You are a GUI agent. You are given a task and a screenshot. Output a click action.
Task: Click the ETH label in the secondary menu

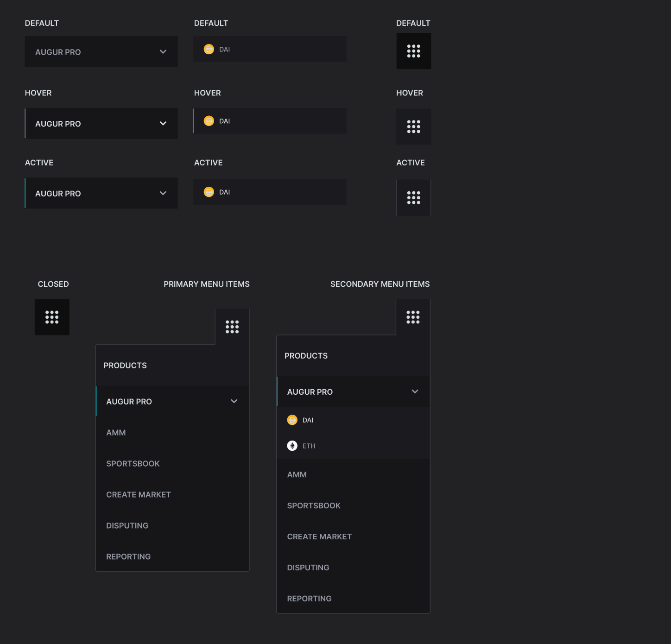309,446
